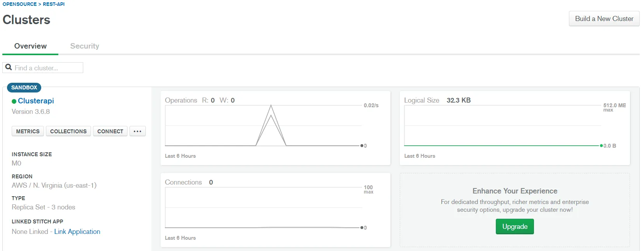The height and width of the screenshot is (251, 644).
Task: Select the Overview tab
Action: 30,46
